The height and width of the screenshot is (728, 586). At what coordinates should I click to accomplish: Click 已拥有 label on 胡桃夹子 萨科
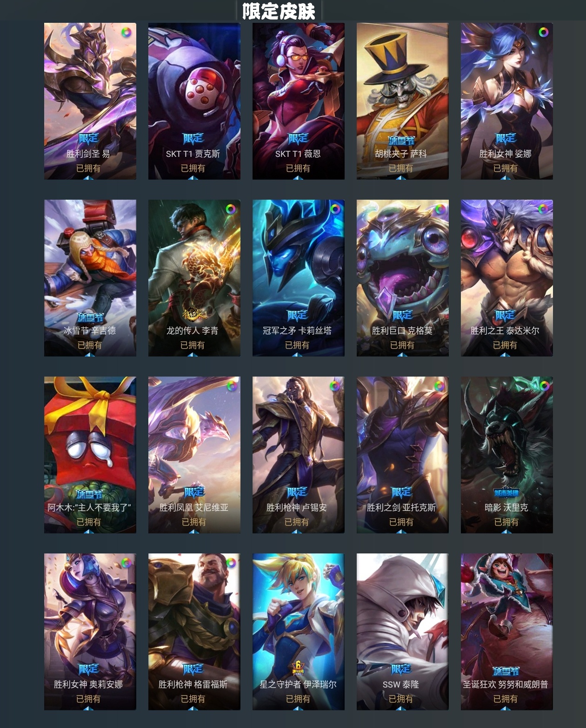pyautogui.click(x=401, y=168)
